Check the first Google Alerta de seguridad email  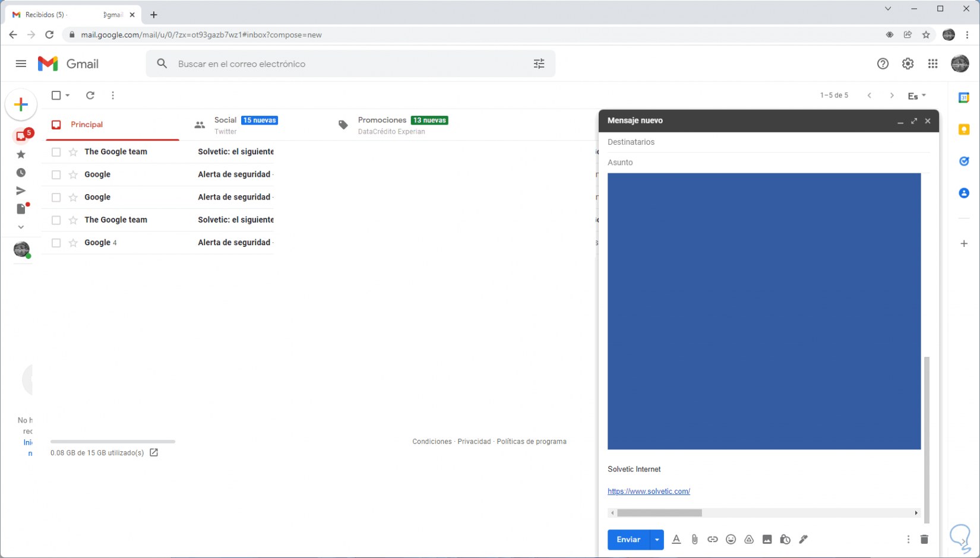coord(56,175)
